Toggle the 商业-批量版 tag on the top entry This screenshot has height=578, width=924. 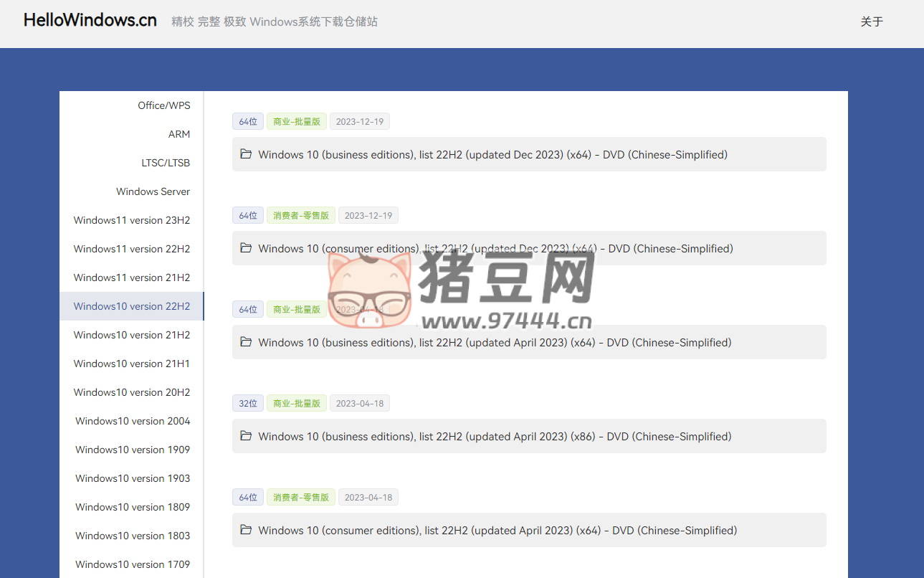tap(296, 120)
